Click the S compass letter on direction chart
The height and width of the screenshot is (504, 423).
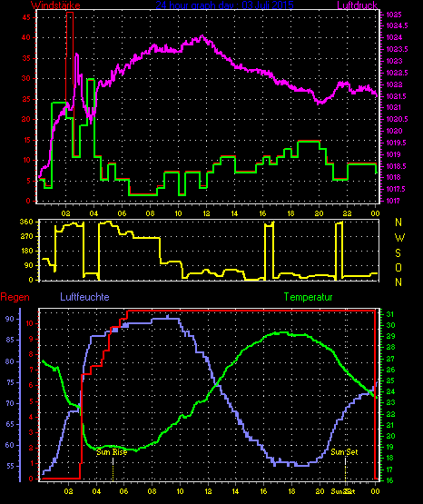coord(398,253)
